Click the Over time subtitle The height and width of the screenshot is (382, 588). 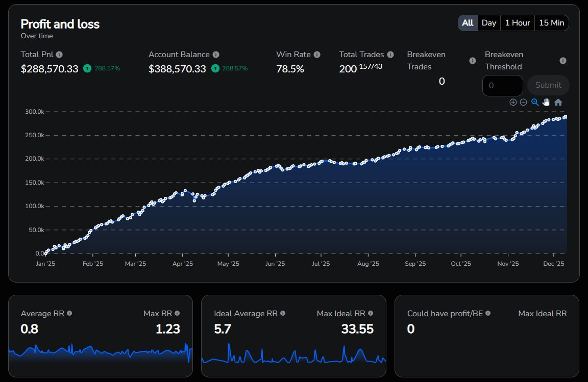tap(37, 36)
